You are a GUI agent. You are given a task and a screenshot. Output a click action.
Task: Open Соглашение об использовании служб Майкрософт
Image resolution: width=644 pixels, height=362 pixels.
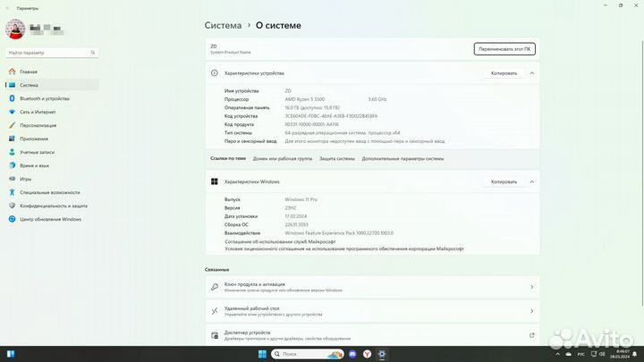tap(281, 241)
